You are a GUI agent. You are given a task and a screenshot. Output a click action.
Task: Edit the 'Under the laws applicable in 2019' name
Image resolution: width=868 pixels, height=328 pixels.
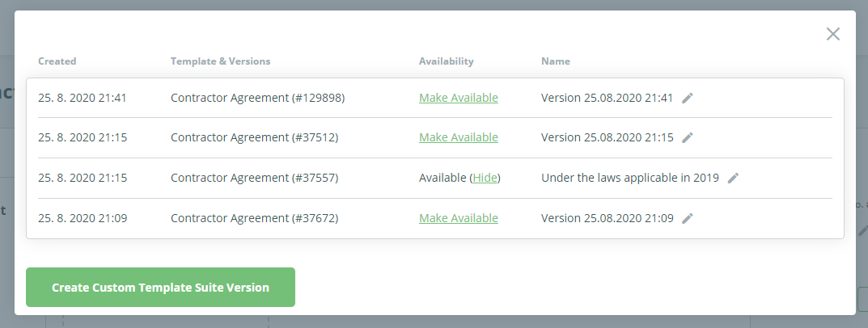click(733, 178)
